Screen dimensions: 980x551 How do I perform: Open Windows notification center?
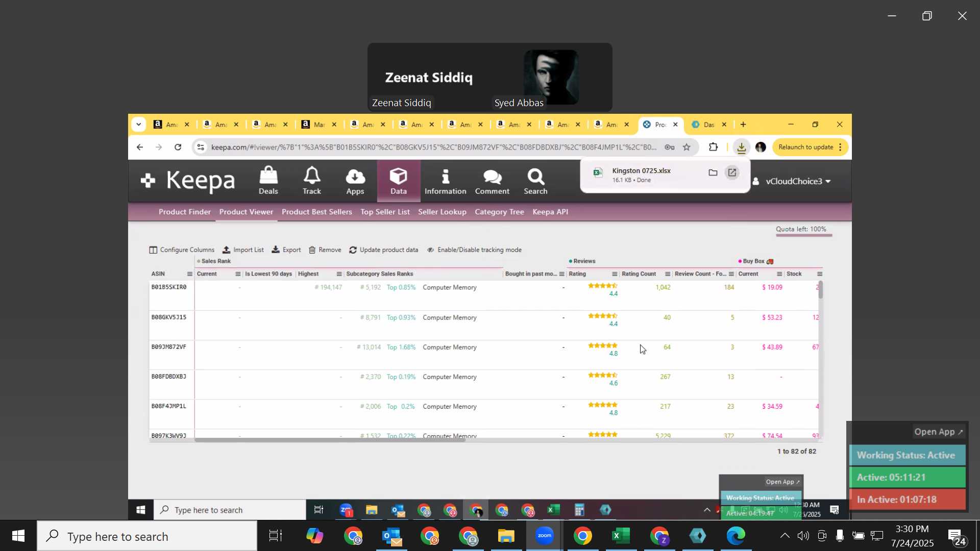957,536
